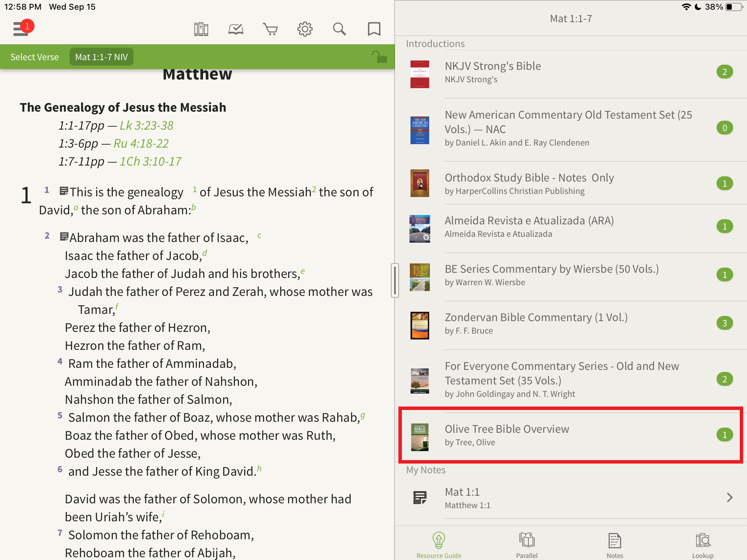Viewport: 747px width, 560px height.
Task: Tap footnote g after Rahab
Action: coord(363,415)
